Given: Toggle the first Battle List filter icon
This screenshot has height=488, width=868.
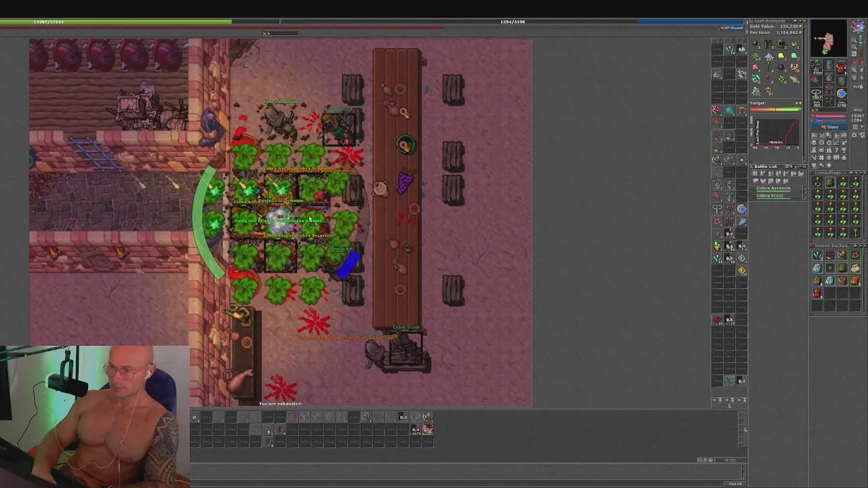Looking at the screenshot, I should [x=755, y=173].
